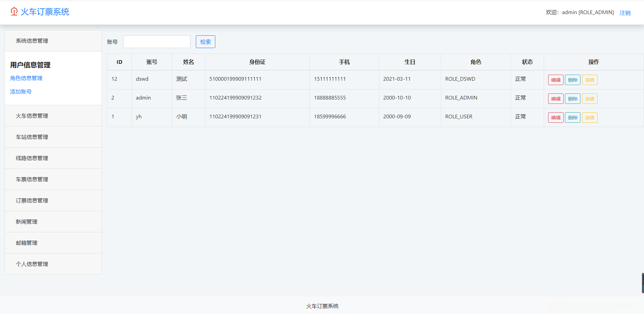The width and height of the screenshot is (644, 314).
Task: Click ID number 110224199909091232
Action: coord(236,98)
